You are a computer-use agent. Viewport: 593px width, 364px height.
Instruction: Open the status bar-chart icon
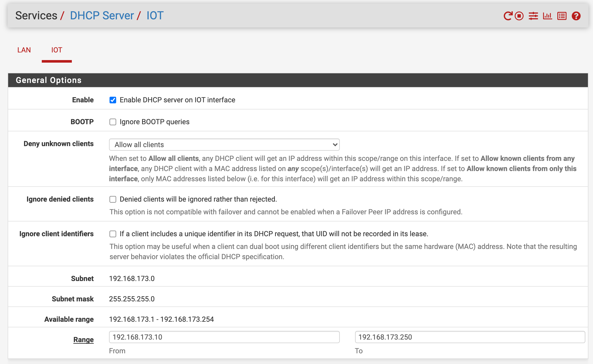(x=547, y=16)
